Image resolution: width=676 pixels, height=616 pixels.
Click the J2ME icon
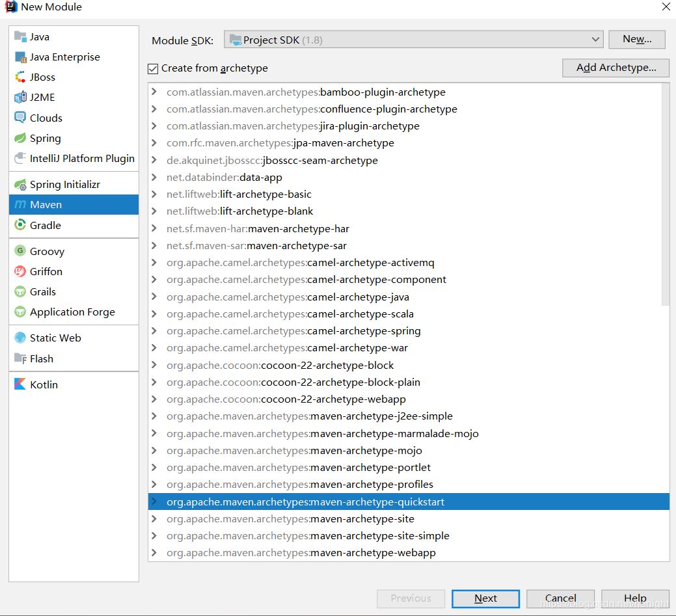point(20,98)
